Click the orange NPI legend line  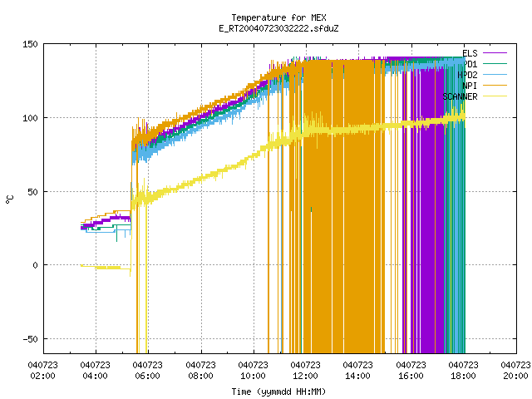click(495, 85)
